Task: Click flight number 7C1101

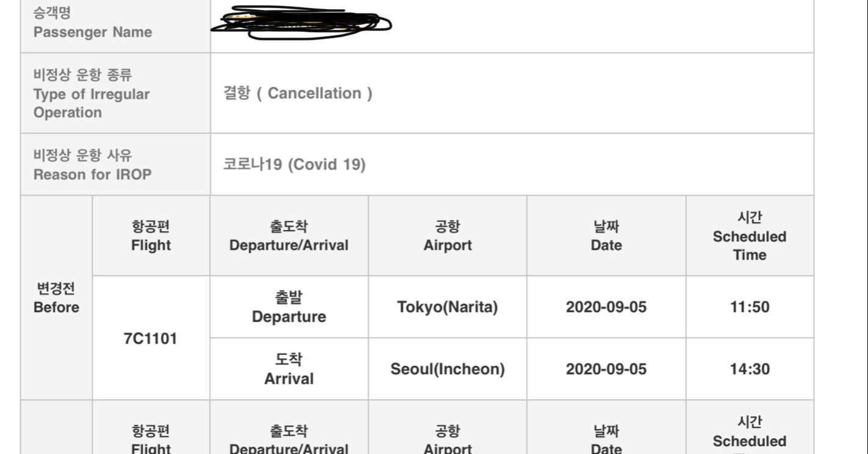Action: pyautogui.click(x=151, y=338)
